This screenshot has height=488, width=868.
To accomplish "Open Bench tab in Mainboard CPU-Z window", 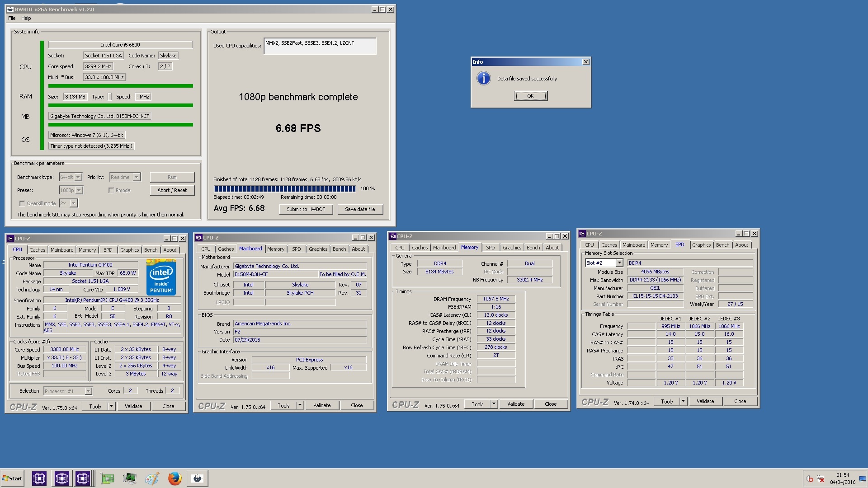I will (x=339, y=249).
